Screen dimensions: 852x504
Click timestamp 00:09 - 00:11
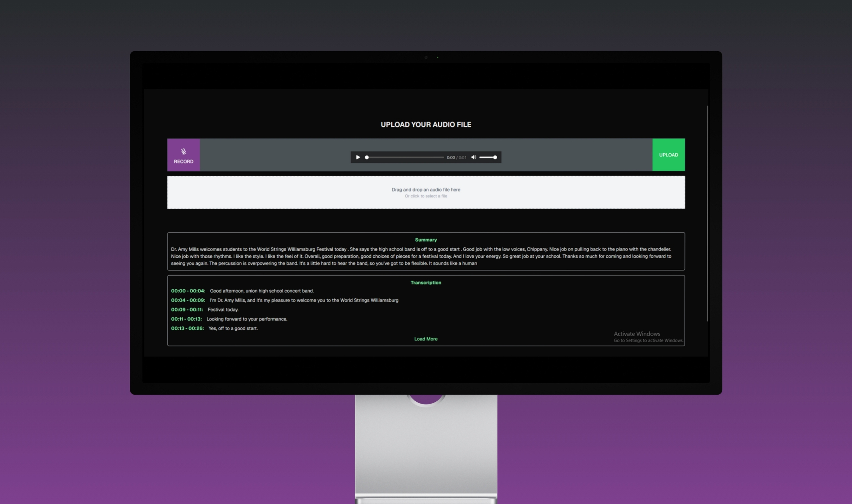[187, 310]
